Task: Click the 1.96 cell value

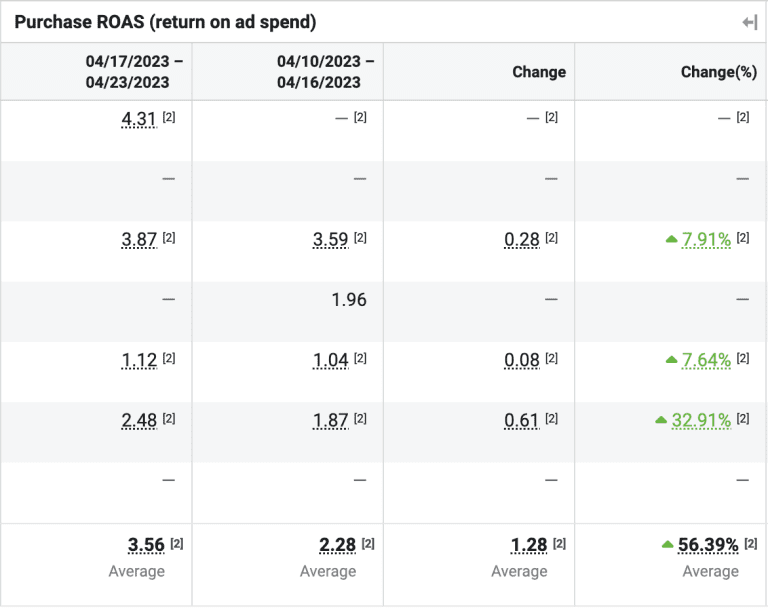Action: pos(348,299)
